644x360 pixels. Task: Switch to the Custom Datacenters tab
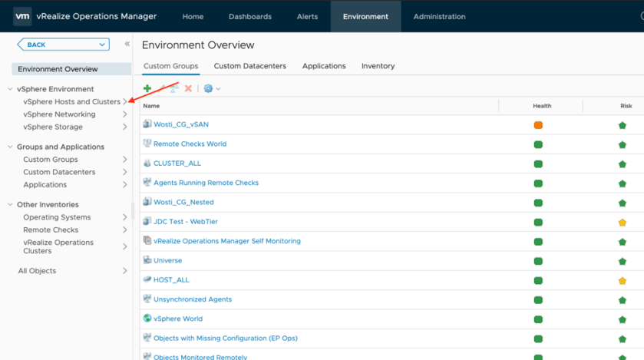click(249, 66)
